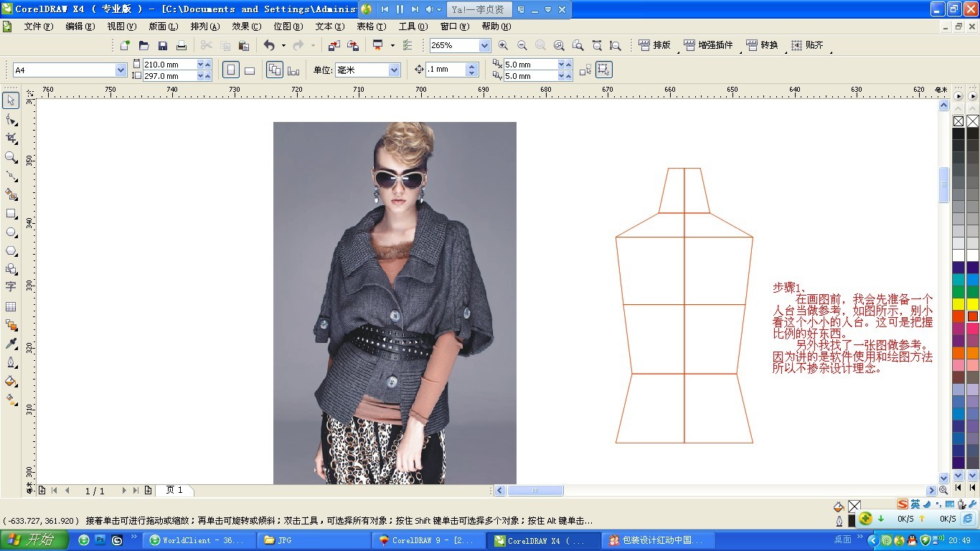Open the 效果 menu
The image size is (980, 551).
[246, 27]
